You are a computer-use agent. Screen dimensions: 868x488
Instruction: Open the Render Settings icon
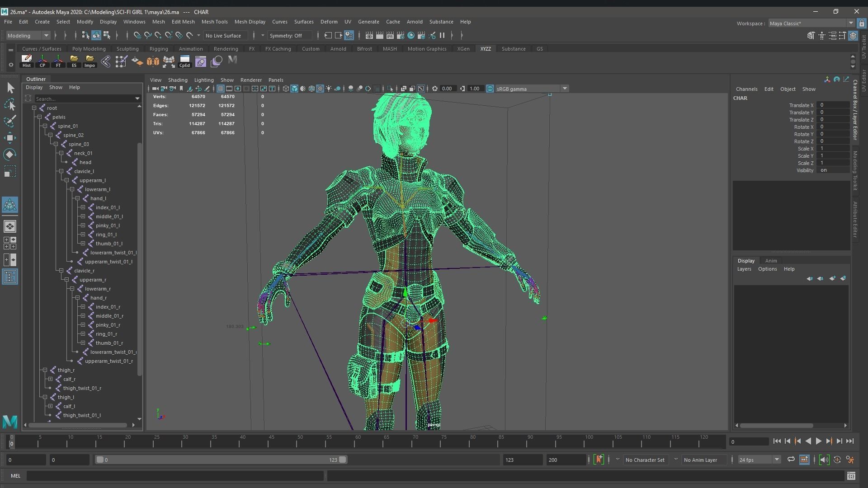[401, 35]
